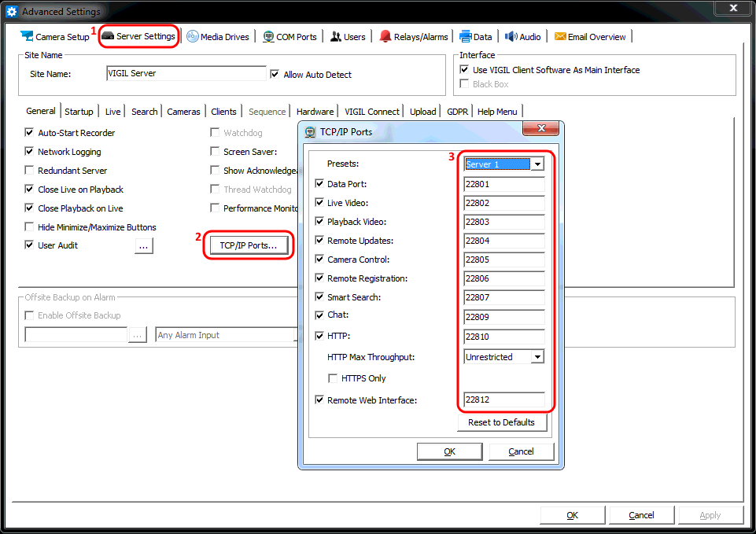The image size is (756, 534).
Task: Uncheck the HTTP port checkbox
Action: pyautogui.click(x=319, y=336)
